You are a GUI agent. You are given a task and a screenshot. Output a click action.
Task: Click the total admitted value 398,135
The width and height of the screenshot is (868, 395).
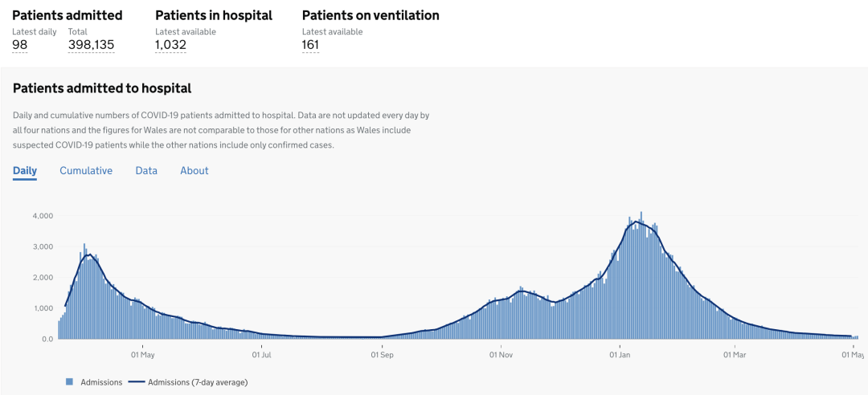tap(92, 45)
